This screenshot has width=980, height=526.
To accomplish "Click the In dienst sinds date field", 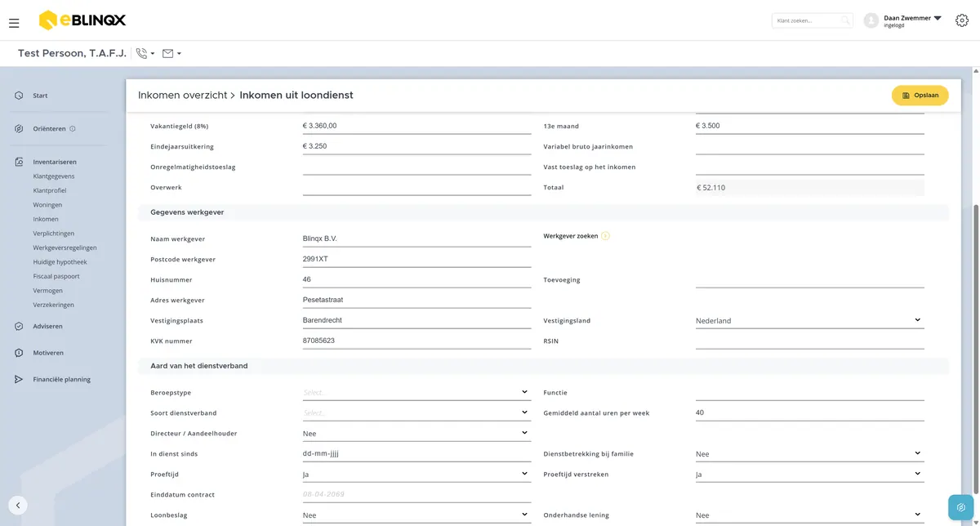I will (416, 454).
